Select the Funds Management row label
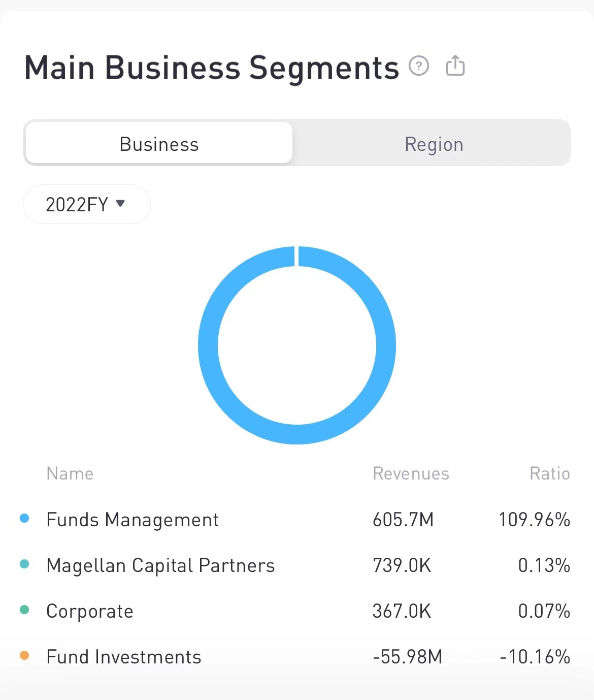This screenshot has width=594, height=700. tap(133, 520)
